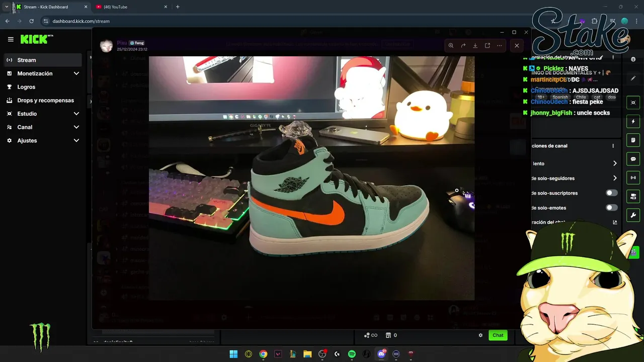The image size is (644, 362).
Task: Click the Kick logo
Action: click(37, 39)
